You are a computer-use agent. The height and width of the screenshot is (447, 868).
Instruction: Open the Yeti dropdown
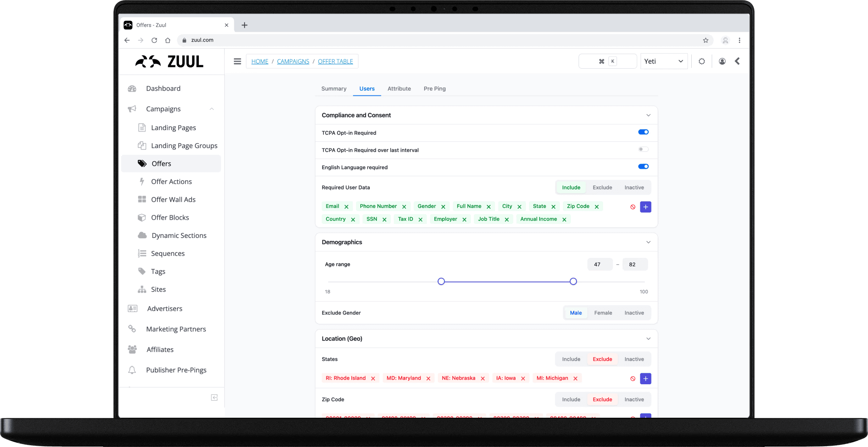664,61
